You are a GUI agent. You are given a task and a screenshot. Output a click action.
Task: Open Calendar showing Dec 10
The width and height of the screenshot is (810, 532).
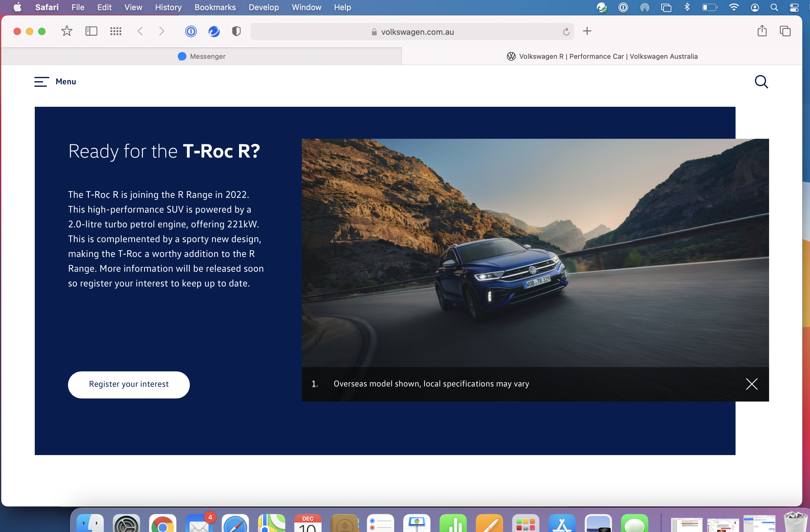point(308,523)
